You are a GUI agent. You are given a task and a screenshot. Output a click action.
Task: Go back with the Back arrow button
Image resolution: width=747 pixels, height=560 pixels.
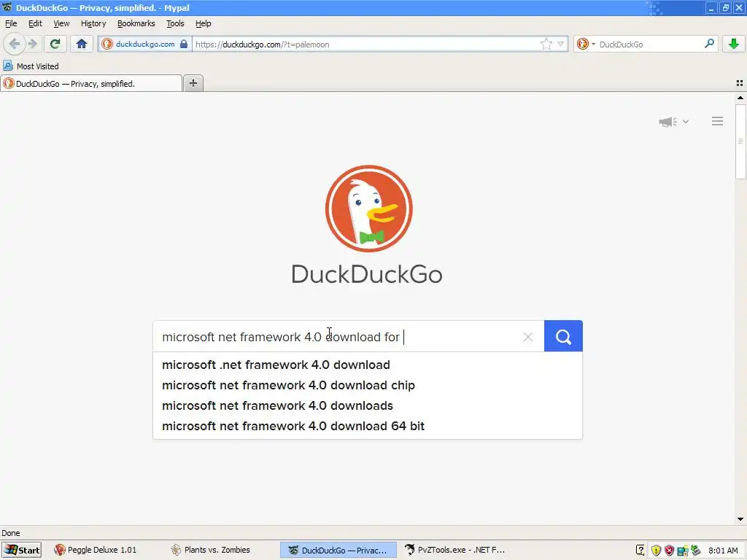click(x=15, y=44)
